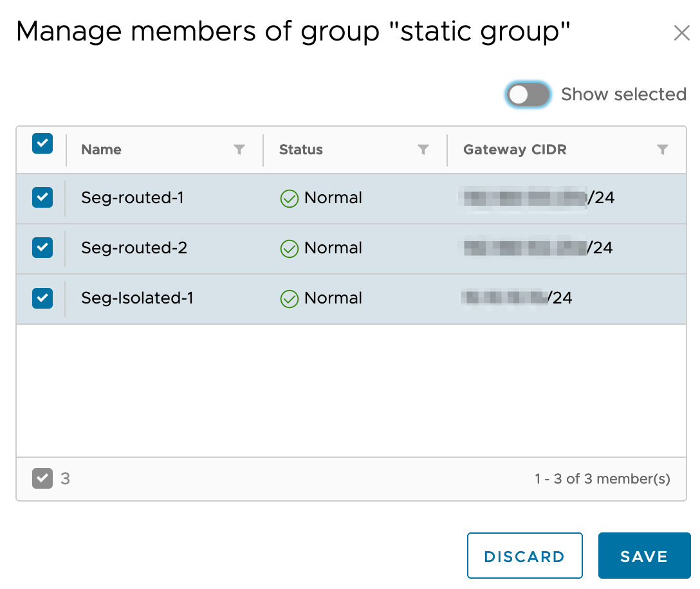Click the Gateway CIDR filter icon
The image size is (700, 589).
[x=662, y=150]
